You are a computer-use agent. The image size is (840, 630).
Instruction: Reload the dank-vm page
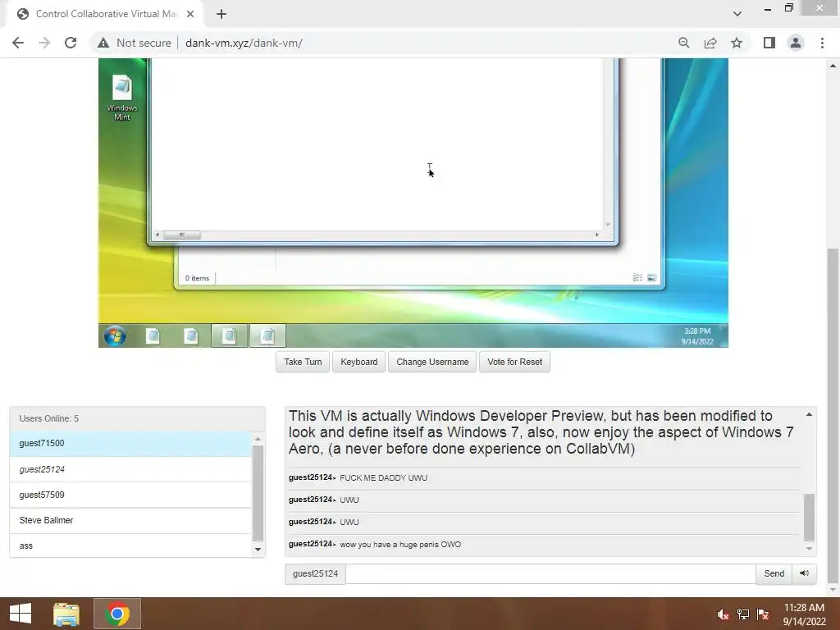(71, 43)
